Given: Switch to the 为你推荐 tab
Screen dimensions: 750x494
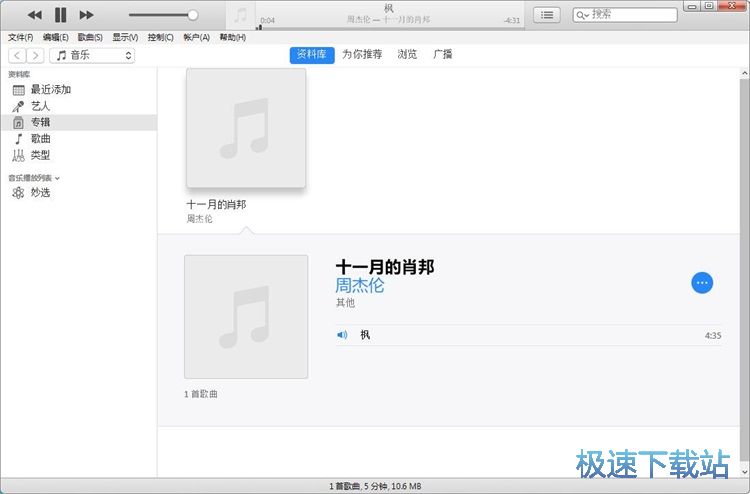Looking at the screenshot, I should 362,55.
